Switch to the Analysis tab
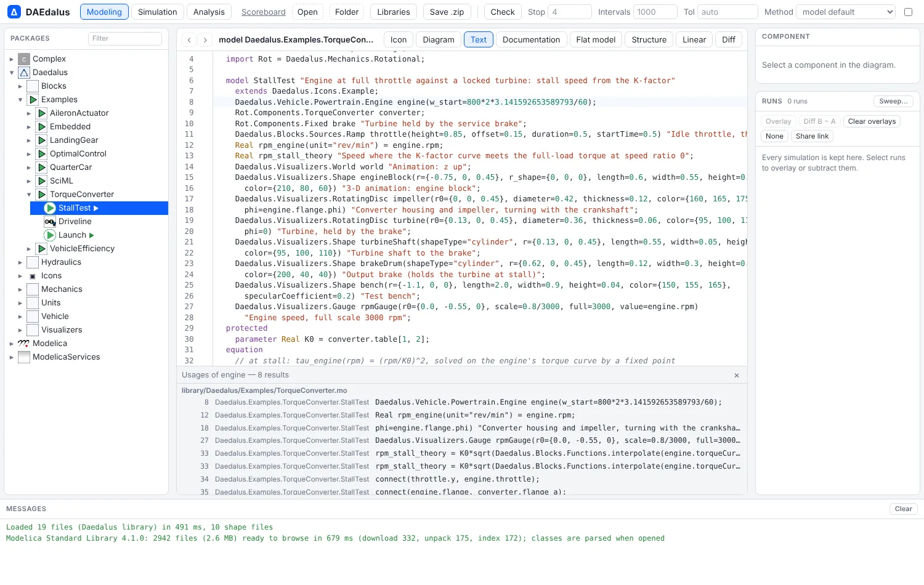 [209, 12]
